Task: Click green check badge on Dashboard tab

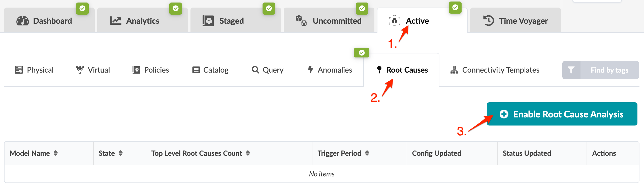Action: tap(82, 9)
